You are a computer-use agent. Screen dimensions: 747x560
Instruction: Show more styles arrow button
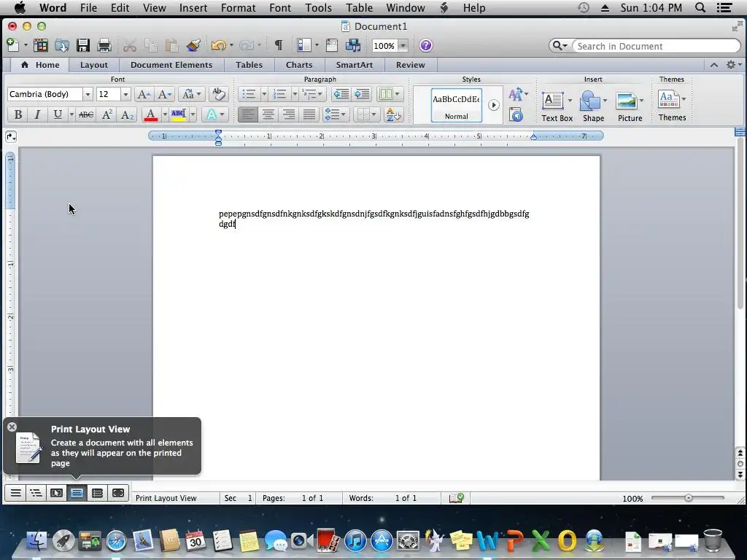tap(494, 105)
